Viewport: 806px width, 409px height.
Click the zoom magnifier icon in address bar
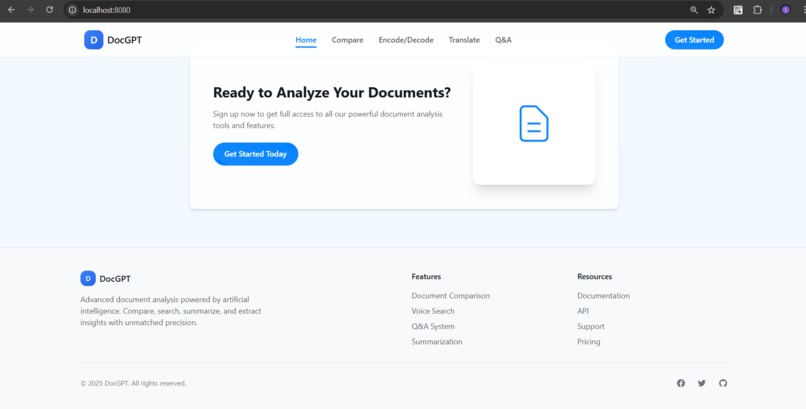(694, 10)
